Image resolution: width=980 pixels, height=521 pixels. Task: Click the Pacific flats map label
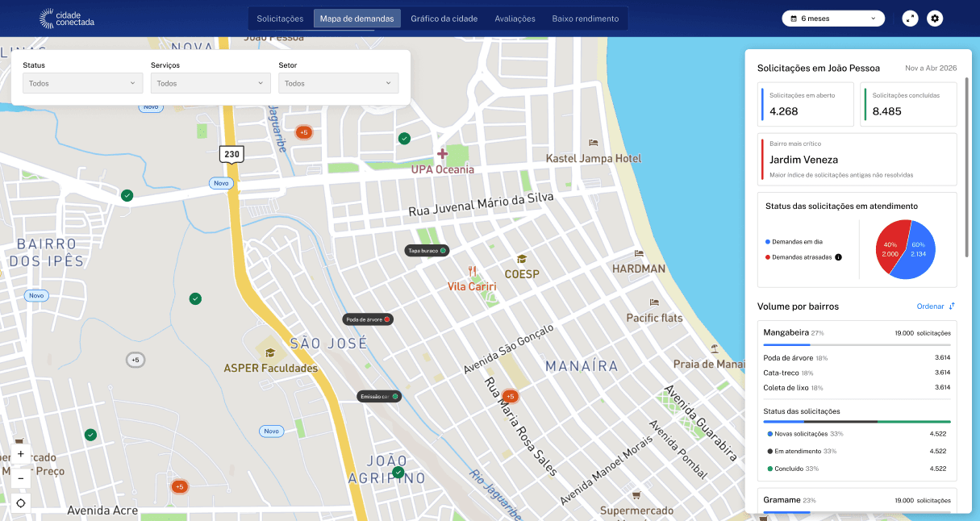[654, 318]
